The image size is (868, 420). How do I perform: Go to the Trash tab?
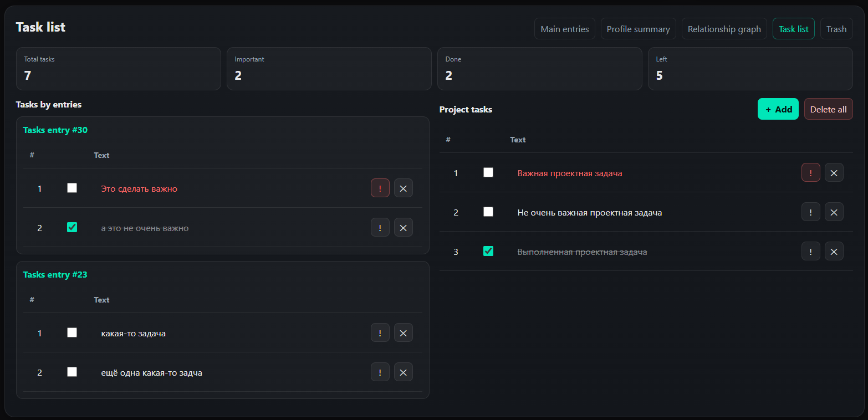836,29
